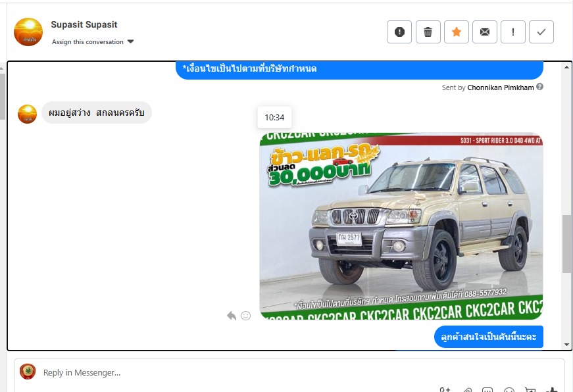Open the Assign this conversation dropdown
The width and height of the screenshot is (573, 392).
[93, 41]
